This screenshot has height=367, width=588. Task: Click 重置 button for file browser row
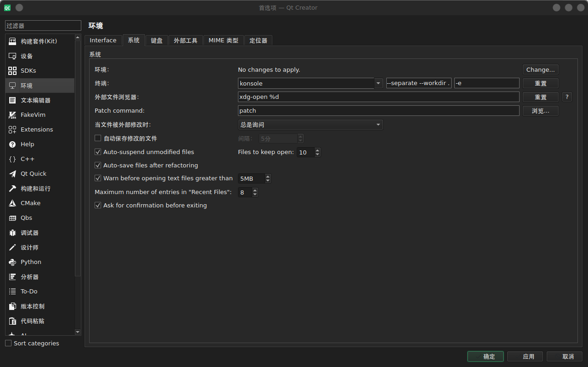(541, 97)
